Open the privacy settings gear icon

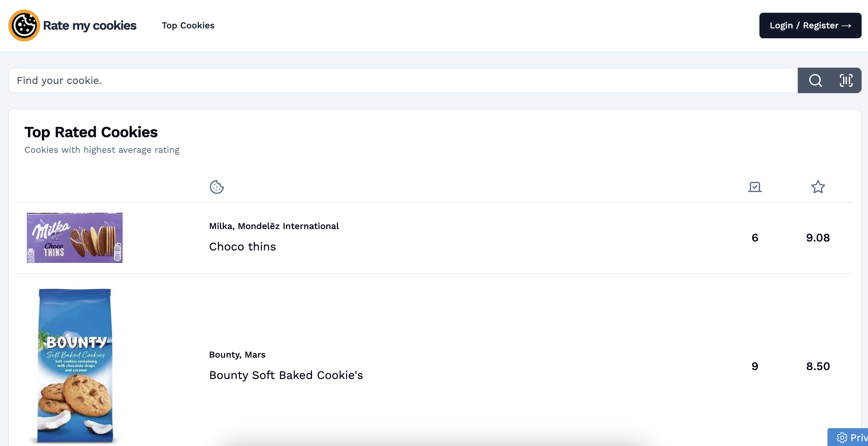tap(842, 437)
